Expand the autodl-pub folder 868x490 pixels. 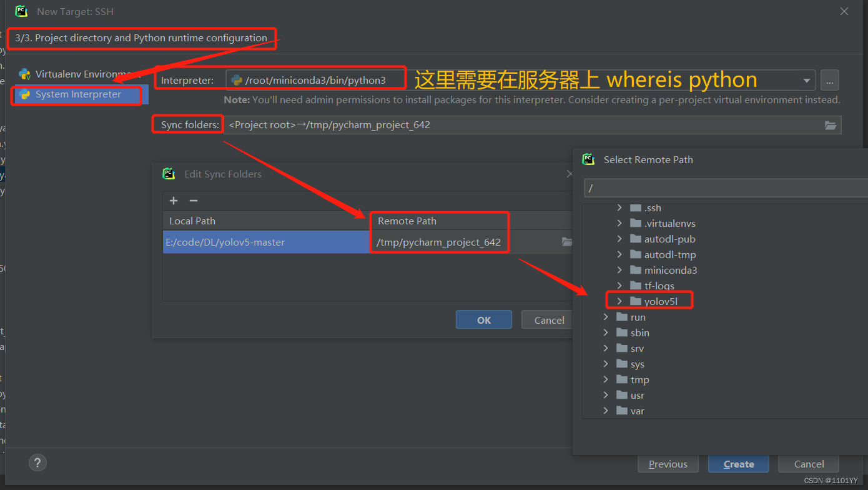pos(619,239)
